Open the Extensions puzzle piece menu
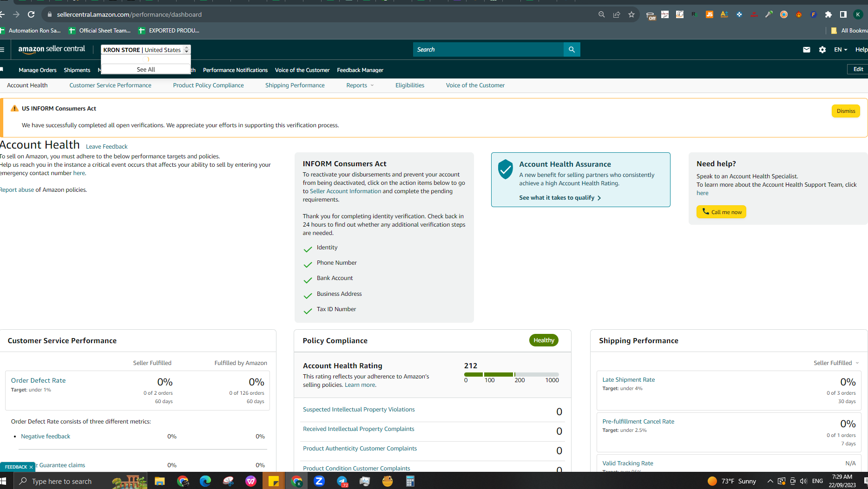Image resolution: width=868 pixels, height=489 pixels. [x=829, y=14]
